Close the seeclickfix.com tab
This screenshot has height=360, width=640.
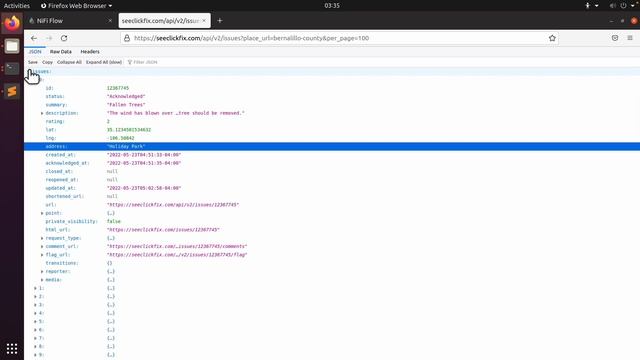click(x=204, y=20)
